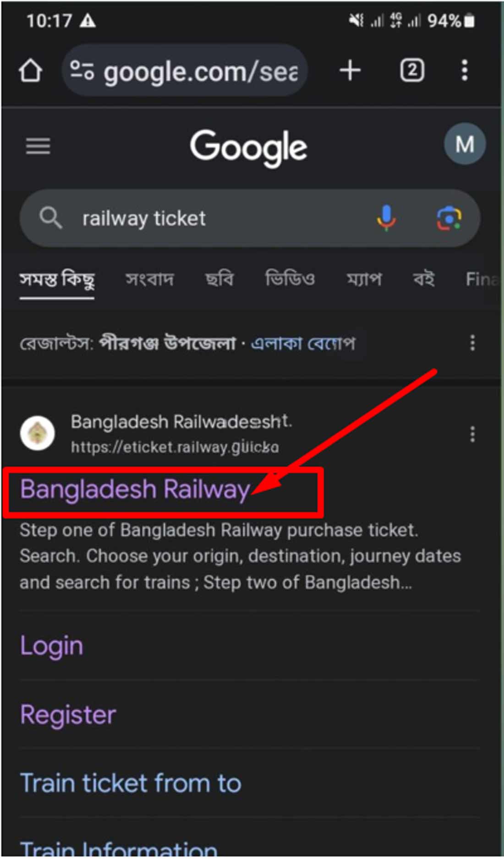Open Google hamburger menu
The width and height of the screenshot is (504, 859).
click(x=38, y=146)
